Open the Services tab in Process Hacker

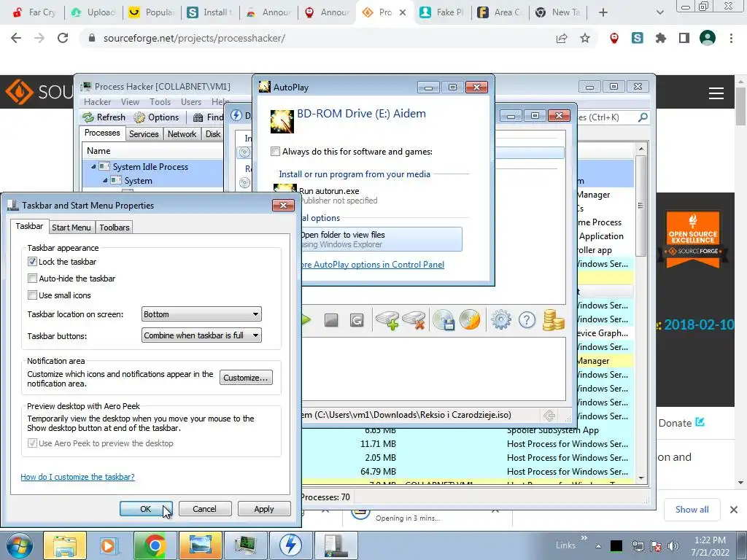click(x=144, y=134)
